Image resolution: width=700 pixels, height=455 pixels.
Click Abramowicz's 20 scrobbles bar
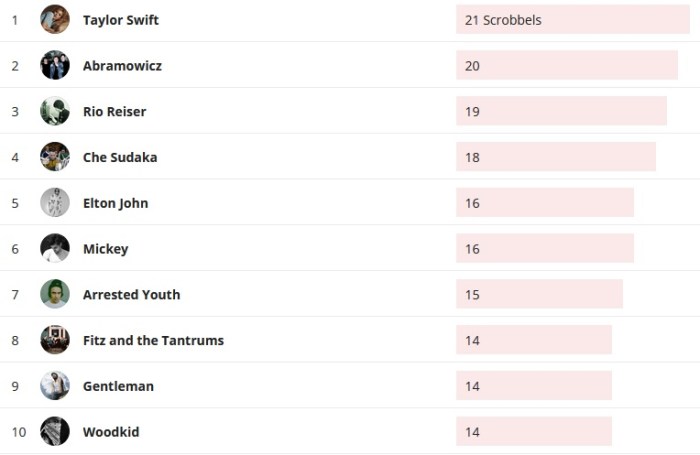(x=566, y=66)
